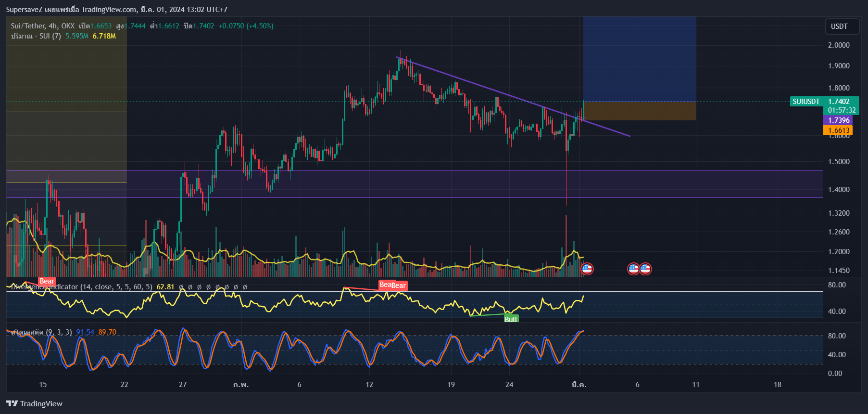Click the 1.3200 price axis label
868x414 pixels.
tap(839, 213)
